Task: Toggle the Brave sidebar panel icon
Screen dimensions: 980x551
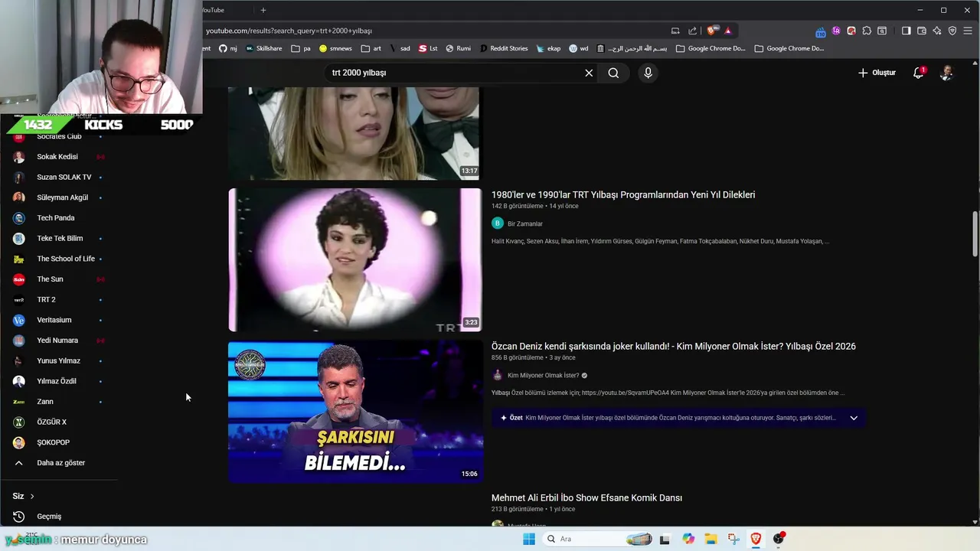Action: pos(906,31)
